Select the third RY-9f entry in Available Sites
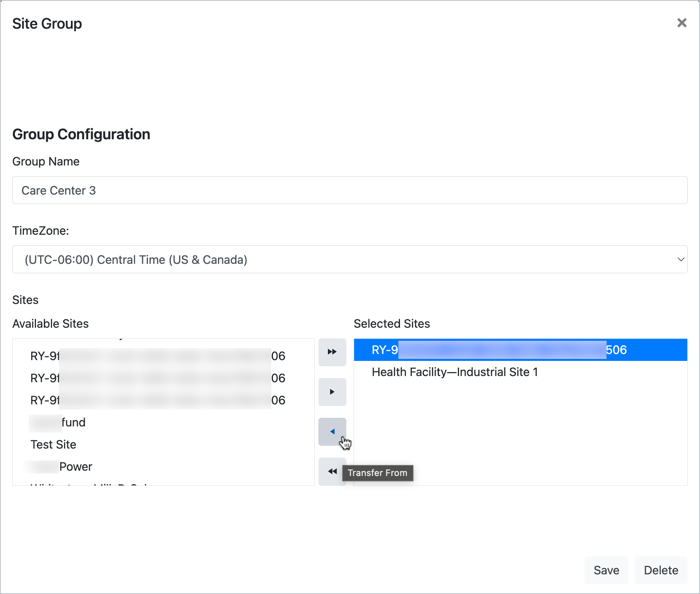The height and width of the screenshot is (594, 700). [158, 400]
